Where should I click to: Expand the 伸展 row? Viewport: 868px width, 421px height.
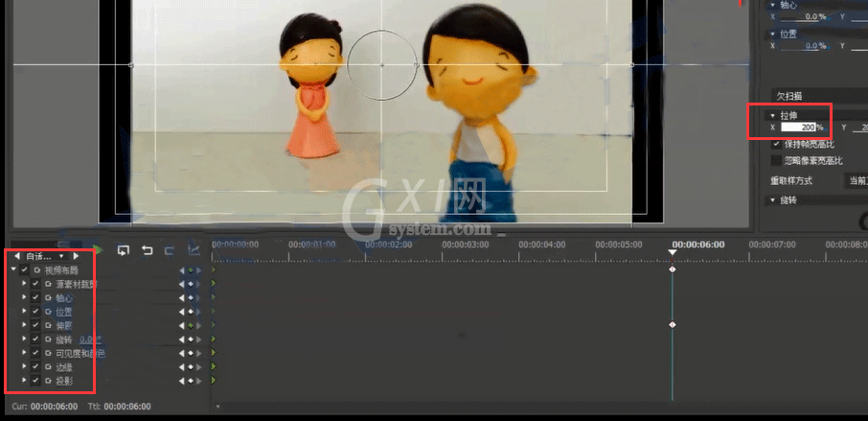[24, 325]
